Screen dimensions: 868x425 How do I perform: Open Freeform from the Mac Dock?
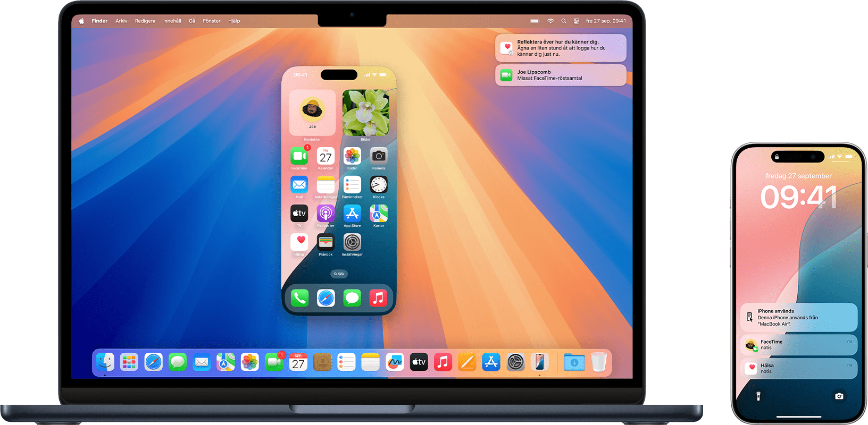[x=395, y=362]
